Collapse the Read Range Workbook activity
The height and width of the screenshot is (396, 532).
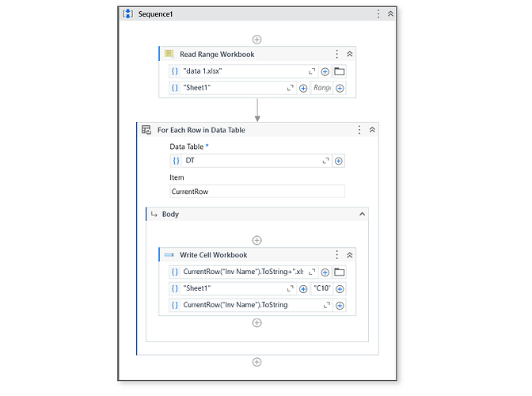point(349,54)
